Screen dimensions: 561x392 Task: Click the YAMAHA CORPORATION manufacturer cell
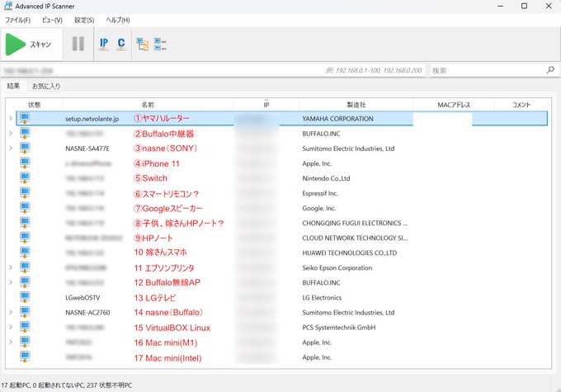click(337, 119)
